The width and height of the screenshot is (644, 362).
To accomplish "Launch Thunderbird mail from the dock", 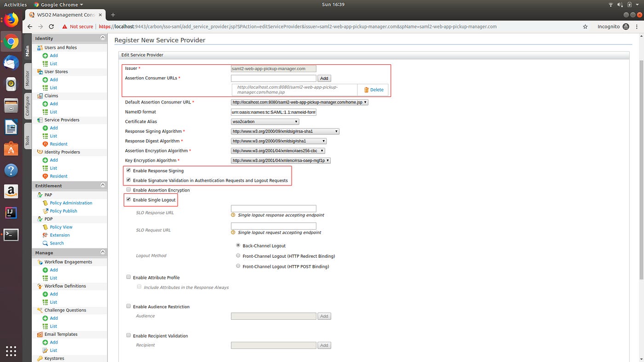I will click(x=11, y=62).
